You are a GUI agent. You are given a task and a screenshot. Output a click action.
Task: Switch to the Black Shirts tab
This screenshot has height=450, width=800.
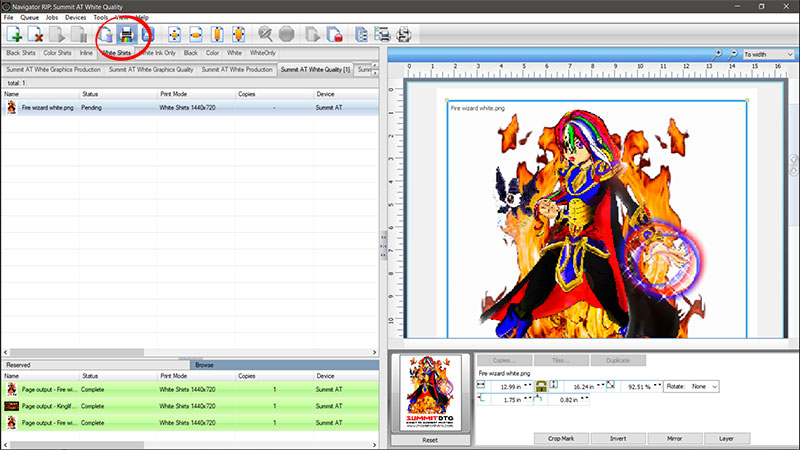[21, 53]
